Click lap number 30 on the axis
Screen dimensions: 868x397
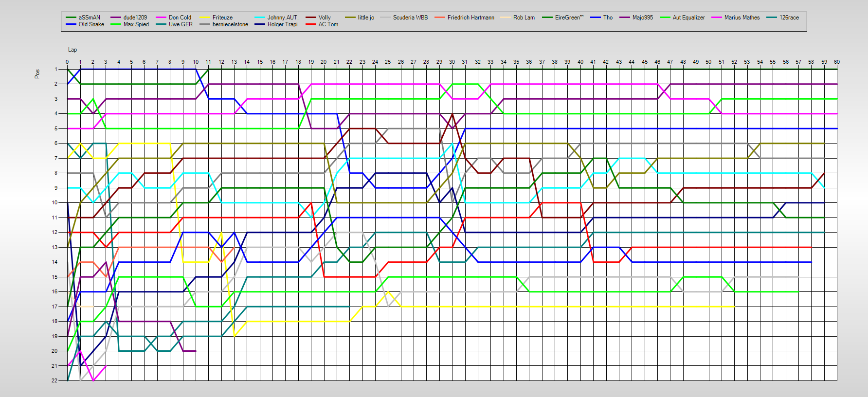(452, 62)
